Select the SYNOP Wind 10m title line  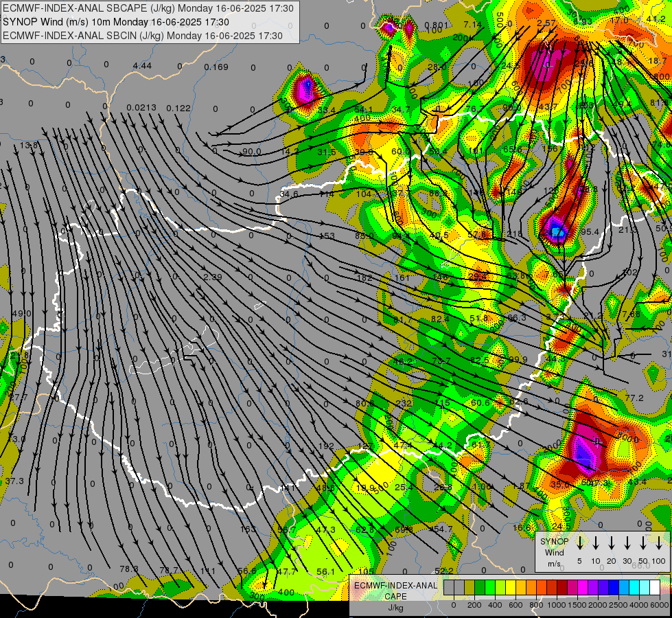click(x=116, y=22)
